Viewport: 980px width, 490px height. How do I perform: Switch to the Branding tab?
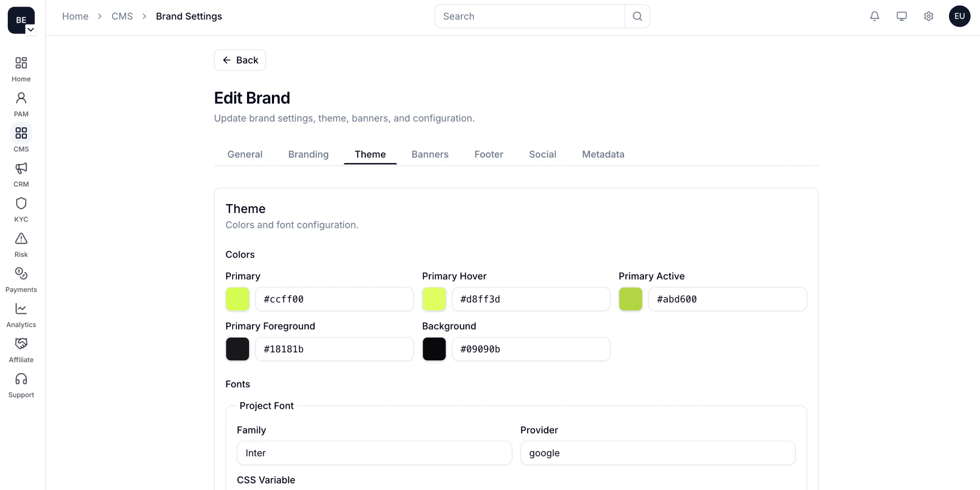pos(308,154)
